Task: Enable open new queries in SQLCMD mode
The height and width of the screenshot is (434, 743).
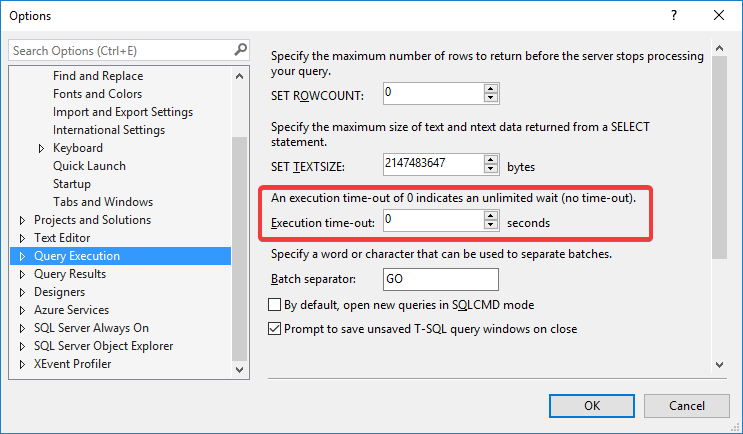Action: [x=274, y=304]
